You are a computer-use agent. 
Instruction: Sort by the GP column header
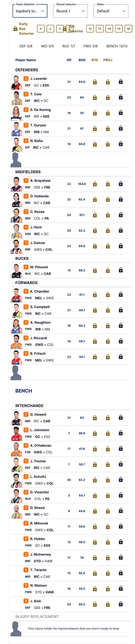click(x=69, y=60)
